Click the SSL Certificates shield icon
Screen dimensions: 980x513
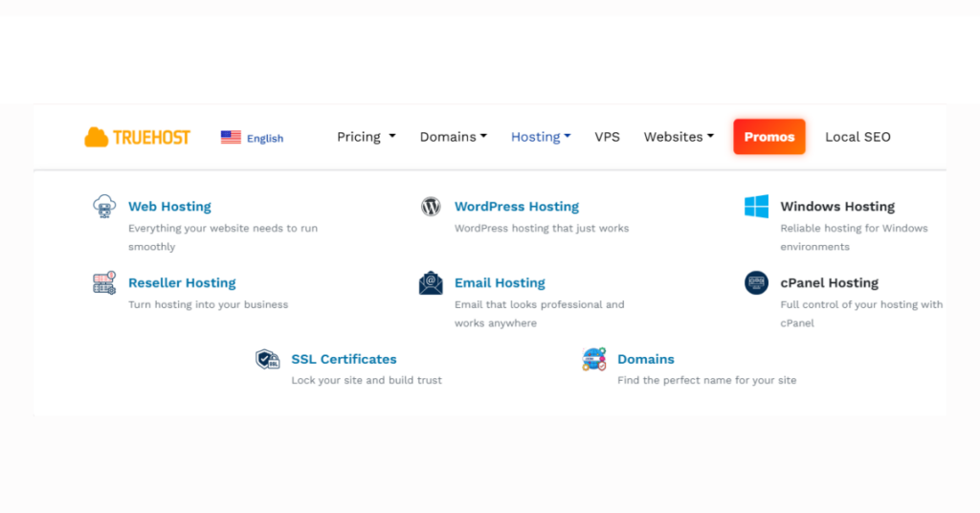click(x=268, y=359)
